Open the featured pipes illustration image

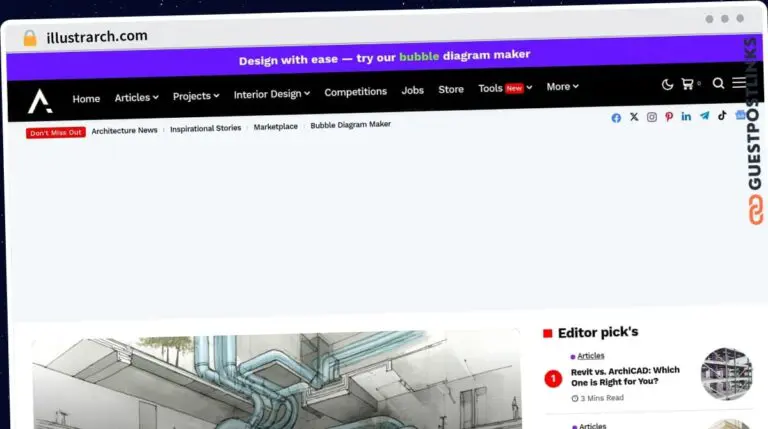pos(277,381)
